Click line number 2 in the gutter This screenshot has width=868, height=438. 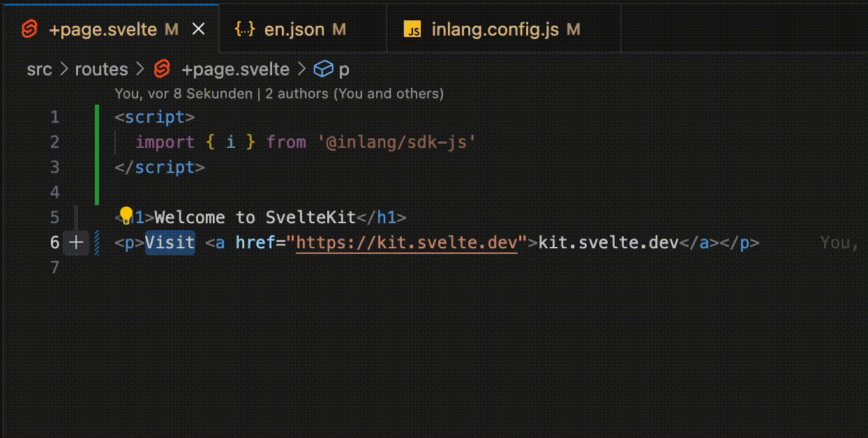pos(54,142)
